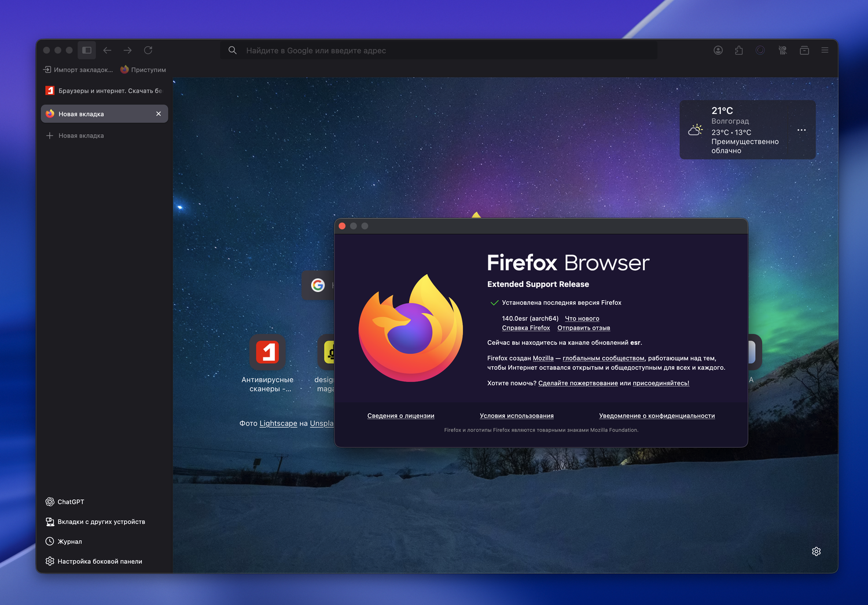Focus the Google search address bar
Viewport: 868px width, 605px height.
click(439, 50)
